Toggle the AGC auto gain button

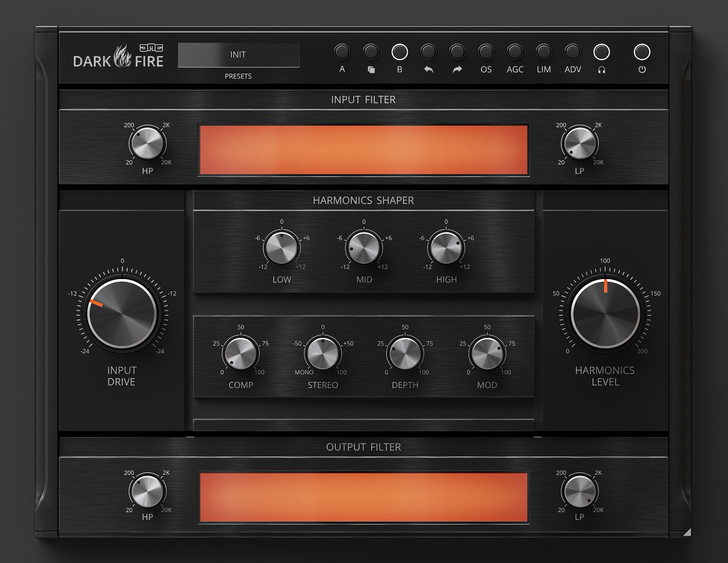pyautogui.click(x=514, y=51)
